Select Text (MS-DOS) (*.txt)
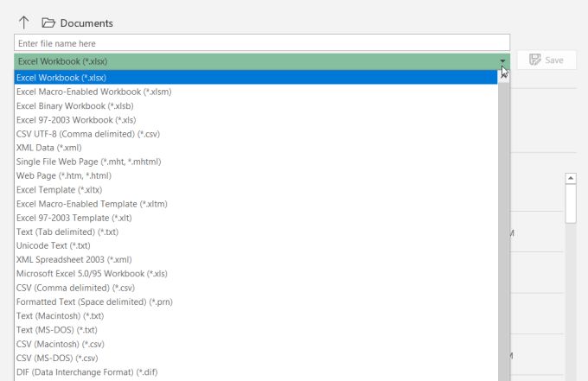This screenshot has height=381, width=588. point(256,330)
